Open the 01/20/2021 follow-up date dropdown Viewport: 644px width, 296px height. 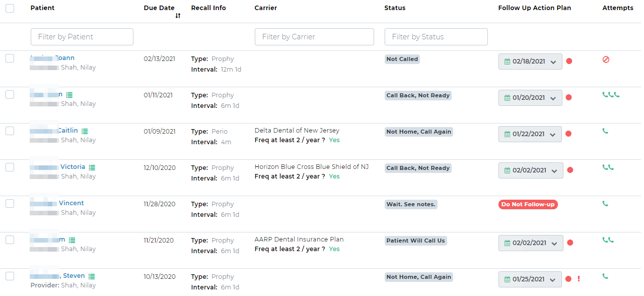(x=530, y=98)
